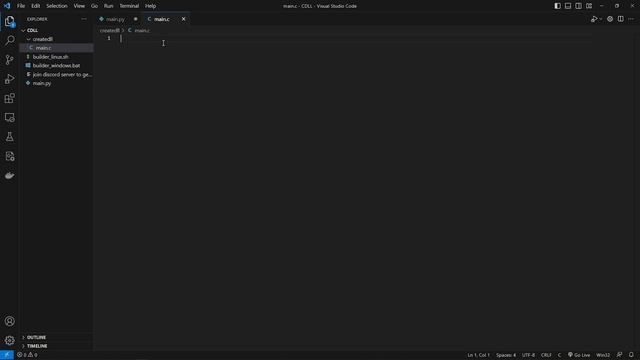Toggle the bottom panel layout

[x=568, y=6]
